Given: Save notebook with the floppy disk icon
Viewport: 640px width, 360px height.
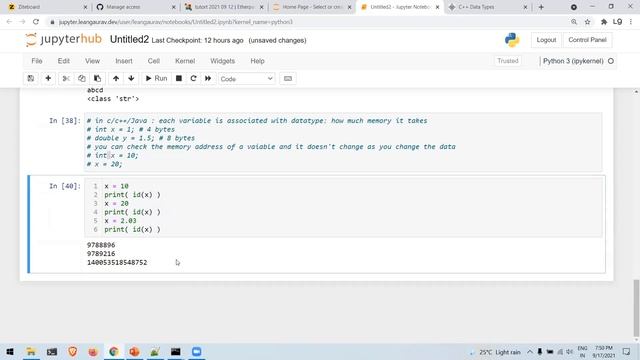Looking at the screenshot, I should coord(31,78).
